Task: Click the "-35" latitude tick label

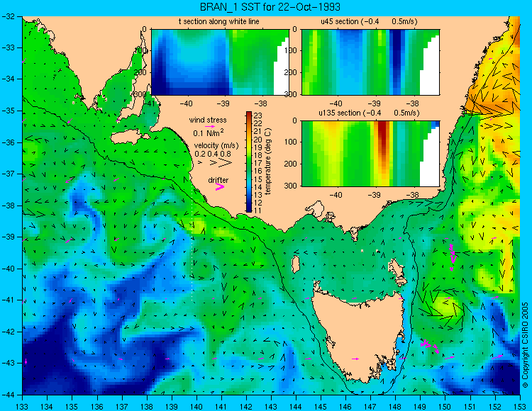Action: tap(8, 111)
